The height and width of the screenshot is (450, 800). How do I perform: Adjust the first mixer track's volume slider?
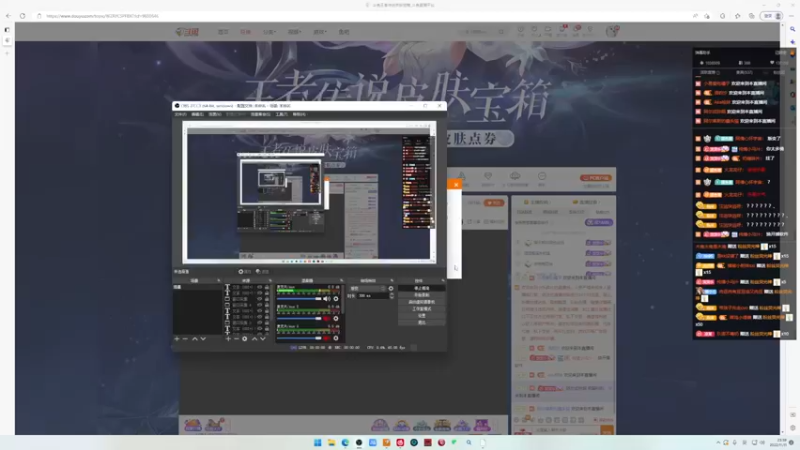click(x=299, y=299)
